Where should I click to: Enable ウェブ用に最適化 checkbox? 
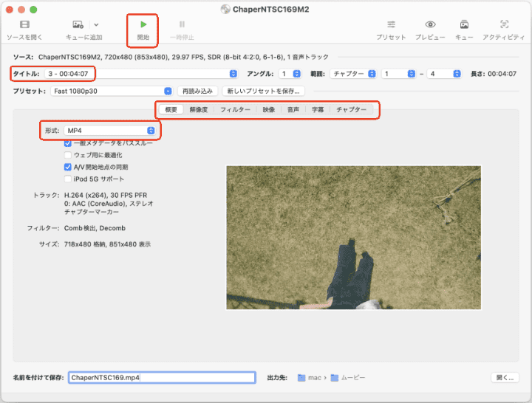click(68, 155)
